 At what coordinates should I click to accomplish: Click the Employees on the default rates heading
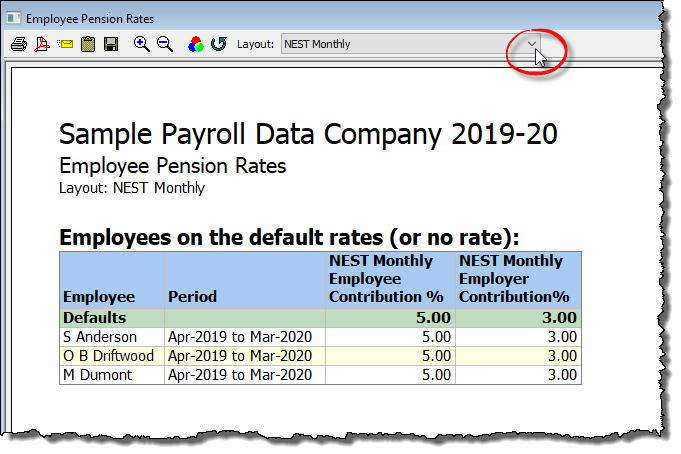pyautogui.click(x=289, y=238)
